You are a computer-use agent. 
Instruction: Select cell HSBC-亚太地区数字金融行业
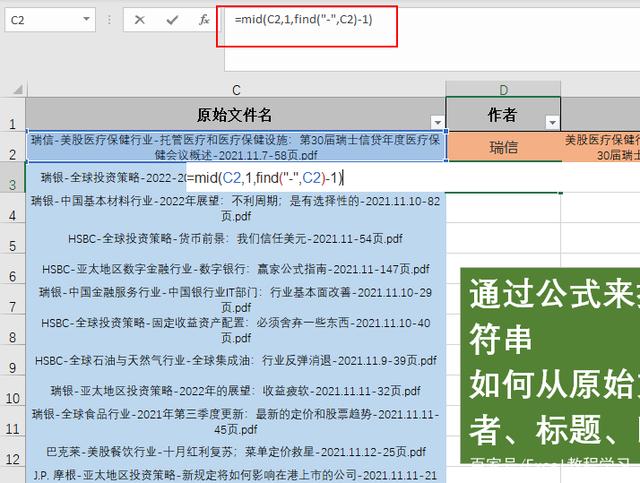tap(236, 269)
